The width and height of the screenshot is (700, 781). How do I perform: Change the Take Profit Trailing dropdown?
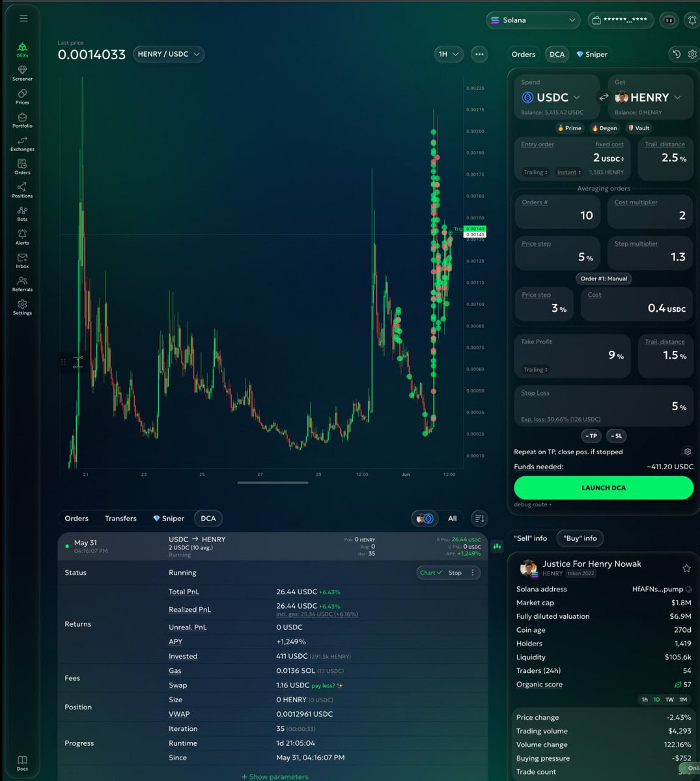(536, 370)
